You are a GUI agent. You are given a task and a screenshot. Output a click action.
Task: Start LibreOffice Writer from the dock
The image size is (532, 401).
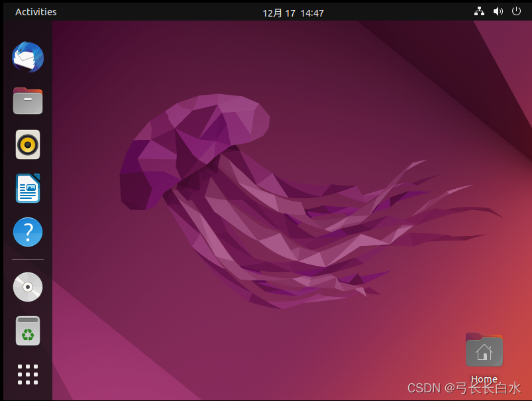click(28, 188)
